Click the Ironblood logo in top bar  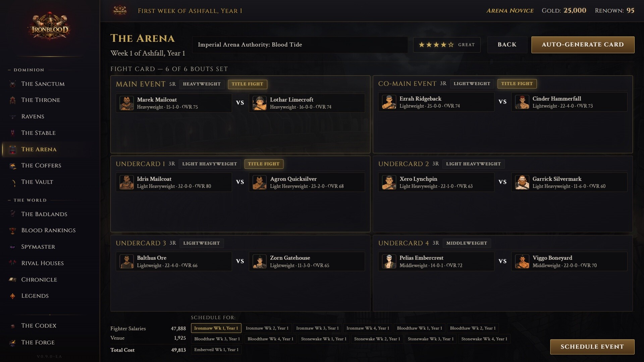(120, 11)
